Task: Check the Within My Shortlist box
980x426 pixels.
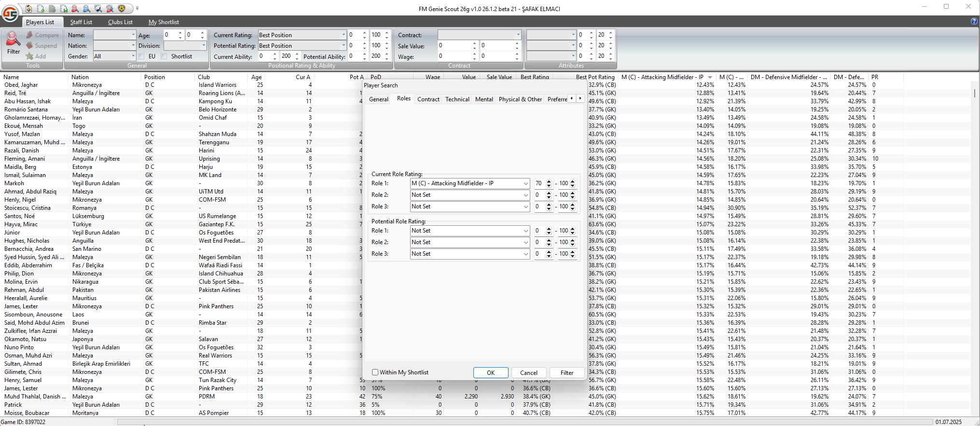Action: point(375,372)
